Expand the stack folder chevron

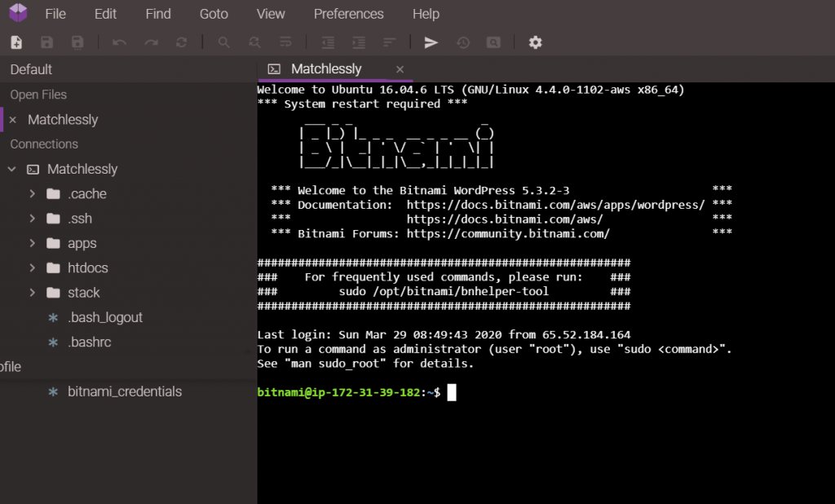33,293
